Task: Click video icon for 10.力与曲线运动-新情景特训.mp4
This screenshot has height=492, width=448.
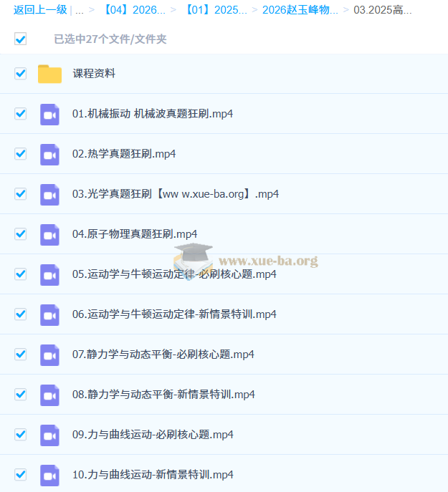Action: click(49, 476)
